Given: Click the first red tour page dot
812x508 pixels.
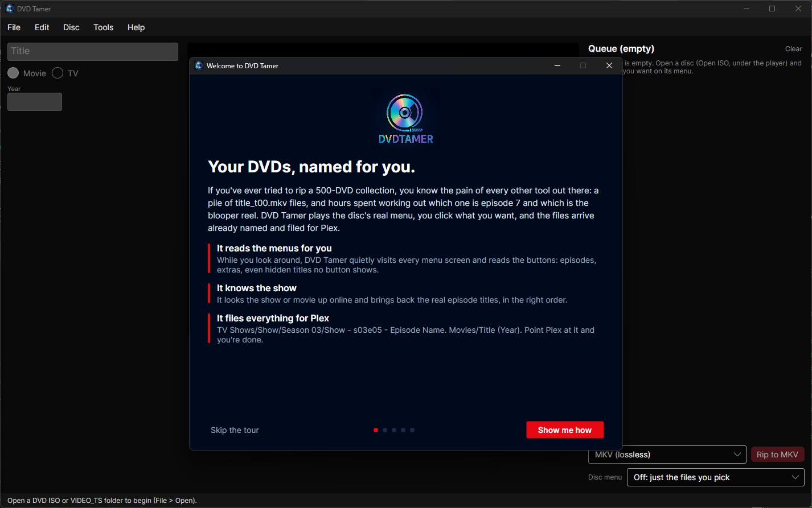Looking at the screenshot, I should point(376,430).
